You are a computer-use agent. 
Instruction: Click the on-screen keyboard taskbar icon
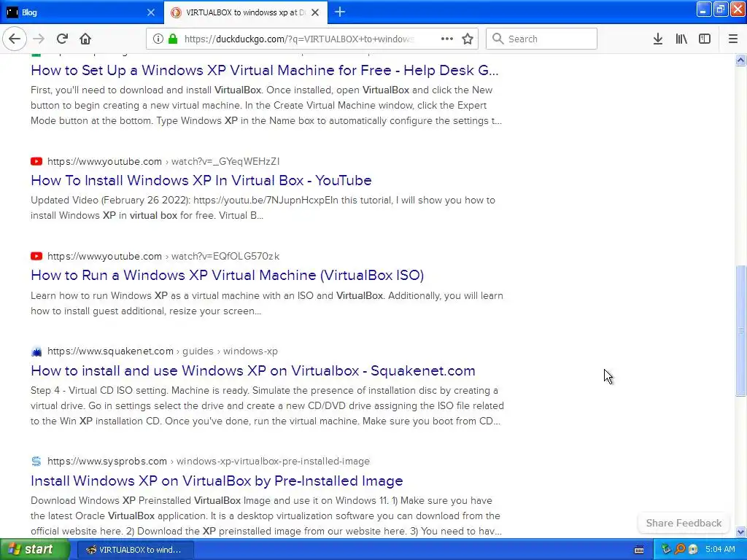coord(639,550)
